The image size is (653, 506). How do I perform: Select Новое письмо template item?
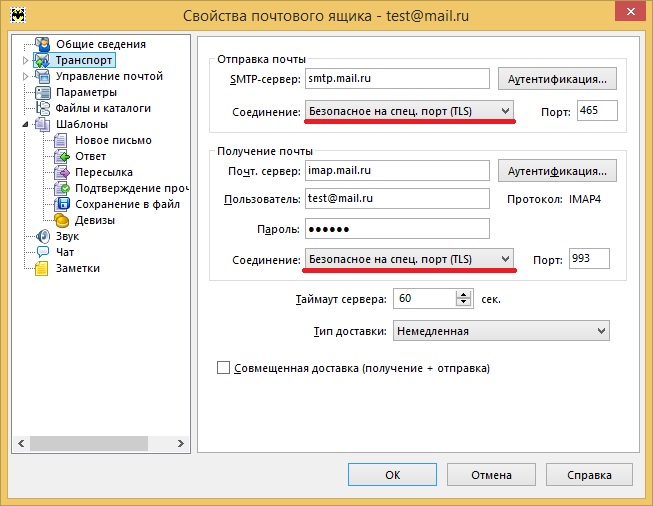pyautogui.click(x=113, y=140)
